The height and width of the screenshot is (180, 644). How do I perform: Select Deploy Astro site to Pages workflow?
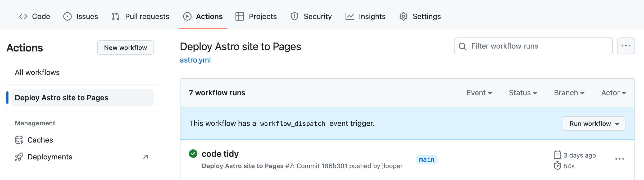click(x=82, y=98)
